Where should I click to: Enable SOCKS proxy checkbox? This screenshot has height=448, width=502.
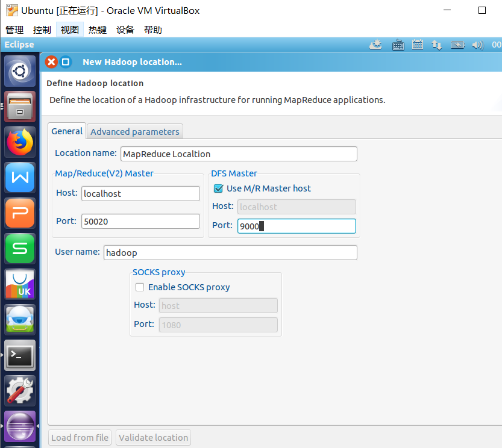140,287
